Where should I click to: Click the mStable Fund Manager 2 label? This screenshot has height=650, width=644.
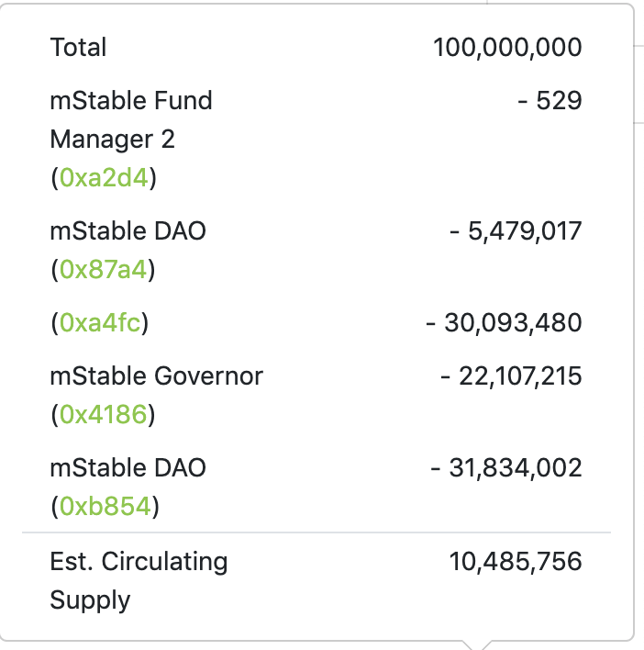tap(131, 119)
